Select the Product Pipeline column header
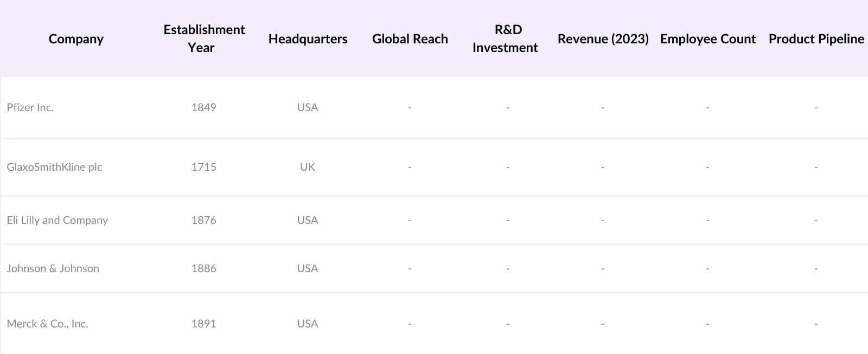868x354 pixels. [x=816, y=39]
